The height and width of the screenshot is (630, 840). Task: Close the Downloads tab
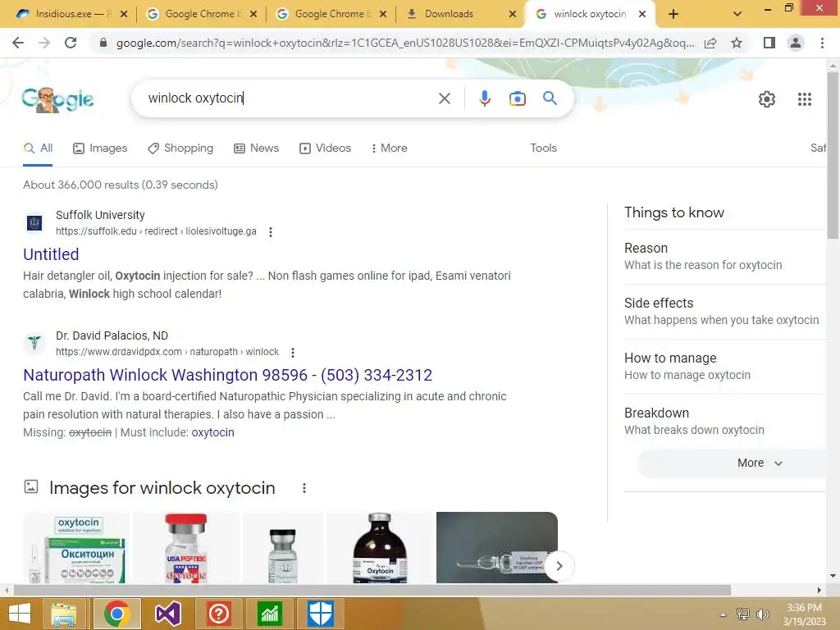(x=512, y=14)
